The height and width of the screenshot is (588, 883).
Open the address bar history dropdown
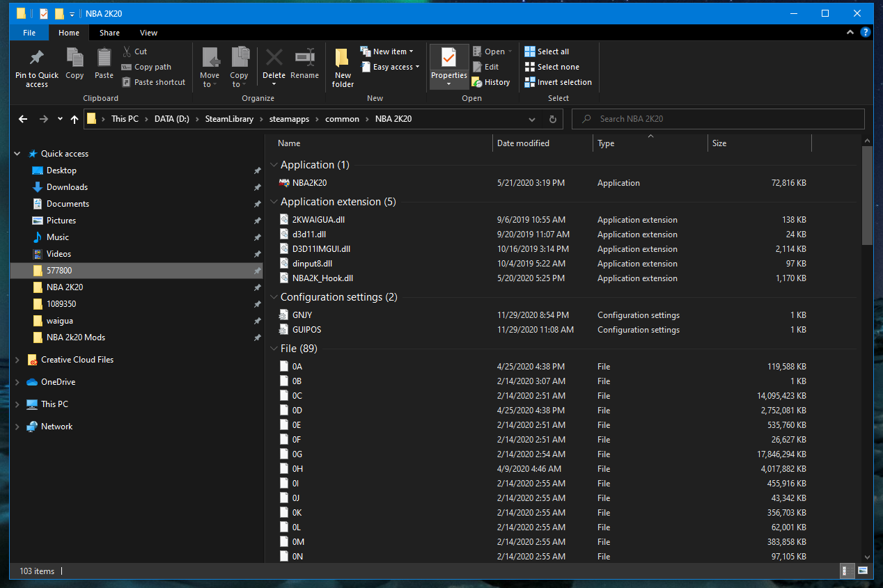pyautogui.click(x=533, y=119)
